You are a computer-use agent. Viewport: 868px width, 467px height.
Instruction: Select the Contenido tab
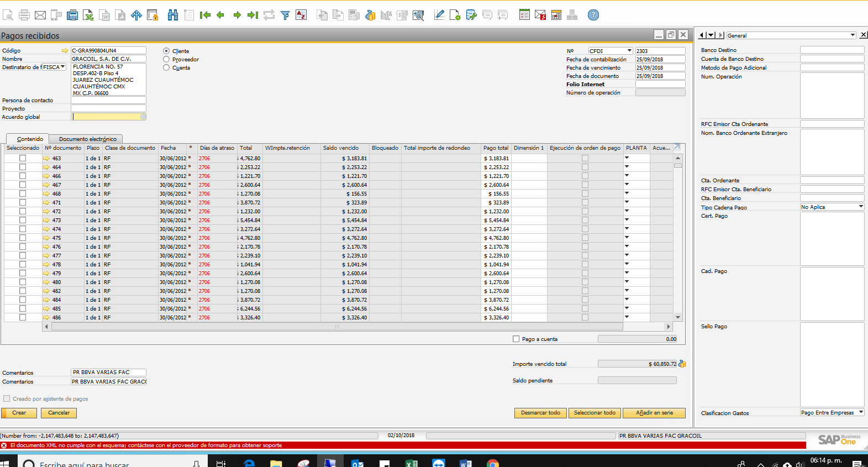pos(30,139)
